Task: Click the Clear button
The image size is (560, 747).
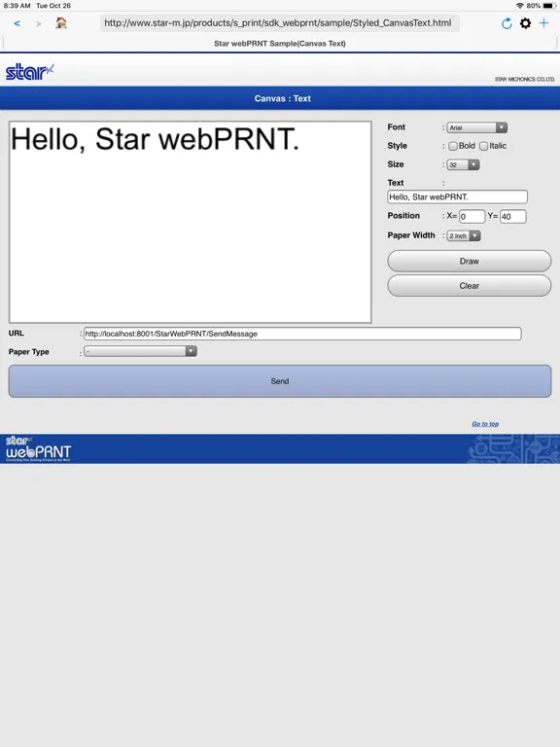Action: pos(470,286)
